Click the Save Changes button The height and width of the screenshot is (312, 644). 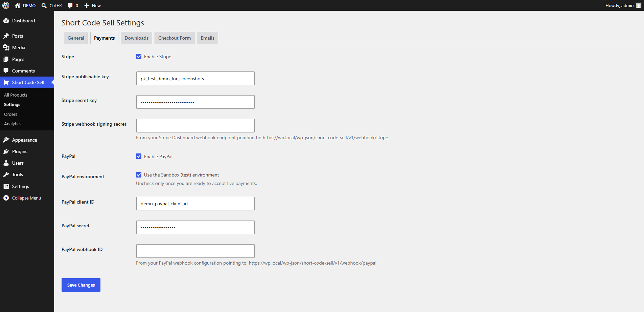81,285
